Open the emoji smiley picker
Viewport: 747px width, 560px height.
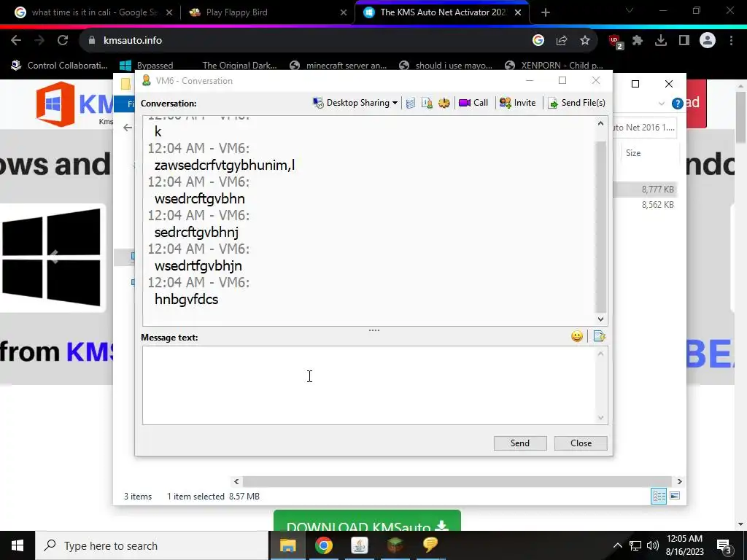point(577,337)
